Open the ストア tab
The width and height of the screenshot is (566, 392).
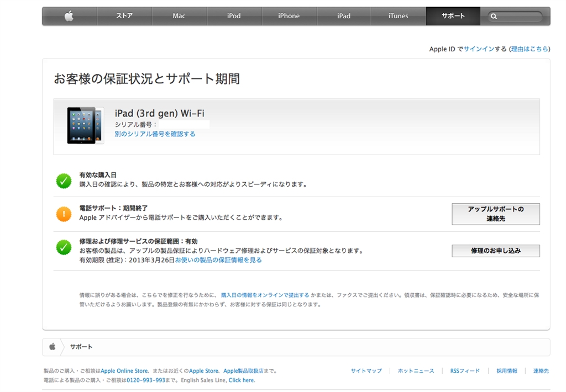pos(124,16)
